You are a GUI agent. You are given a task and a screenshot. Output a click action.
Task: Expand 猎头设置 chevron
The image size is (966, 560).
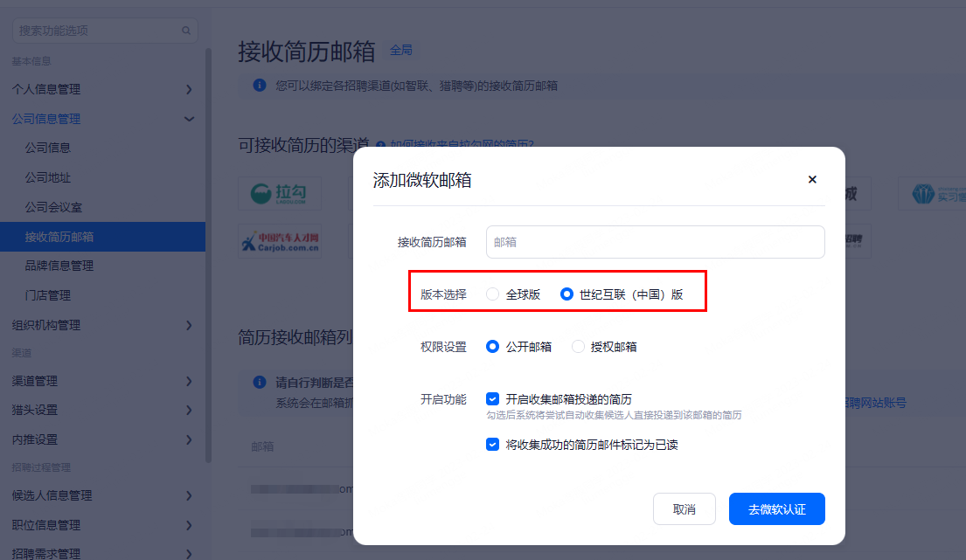(189, 410)
